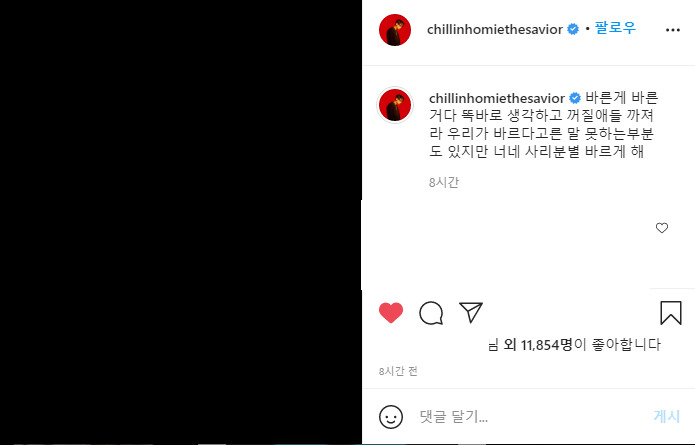The image size is (695, 445).
Task: Click verified badge in header
Action: tap(573, 29)
